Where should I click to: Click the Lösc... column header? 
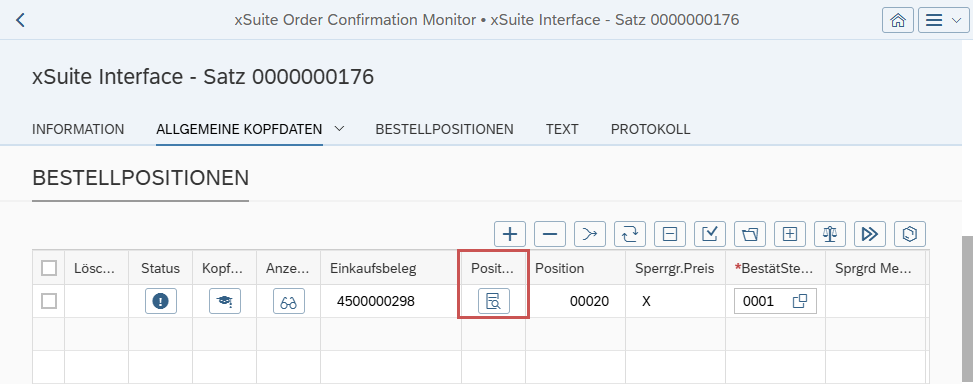pyautogui.click(x=97, y=268)
